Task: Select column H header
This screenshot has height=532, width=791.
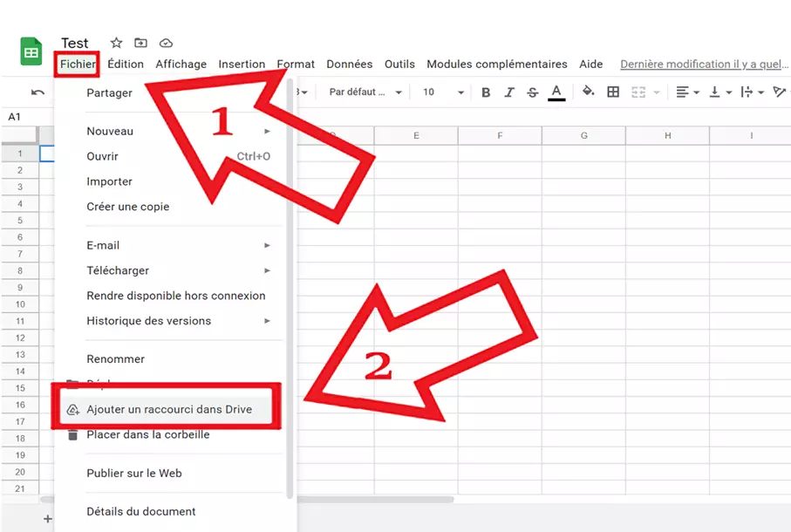Action: 667,136
